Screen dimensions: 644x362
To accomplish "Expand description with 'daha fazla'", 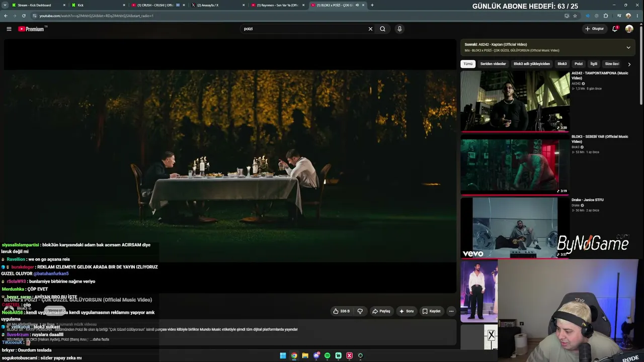I will pyautogui.click(x=100, y=339).
